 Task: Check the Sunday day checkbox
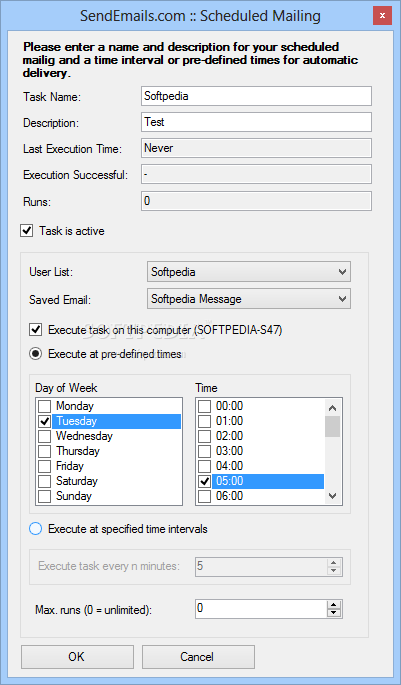point(45,496)
